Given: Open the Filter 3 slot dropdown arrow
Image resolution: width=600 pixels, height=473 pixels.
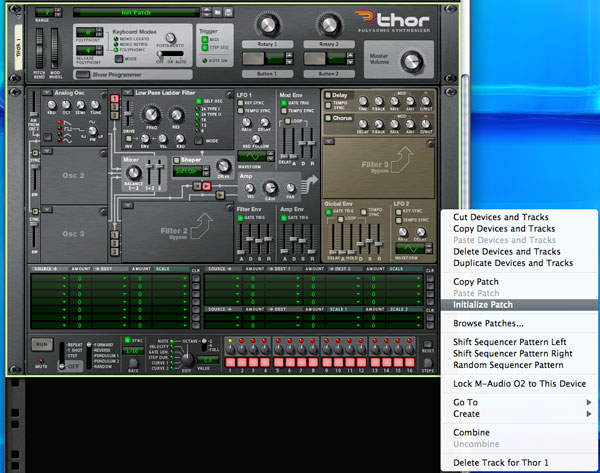Looking at the screenshot, I should click(329, 142).
